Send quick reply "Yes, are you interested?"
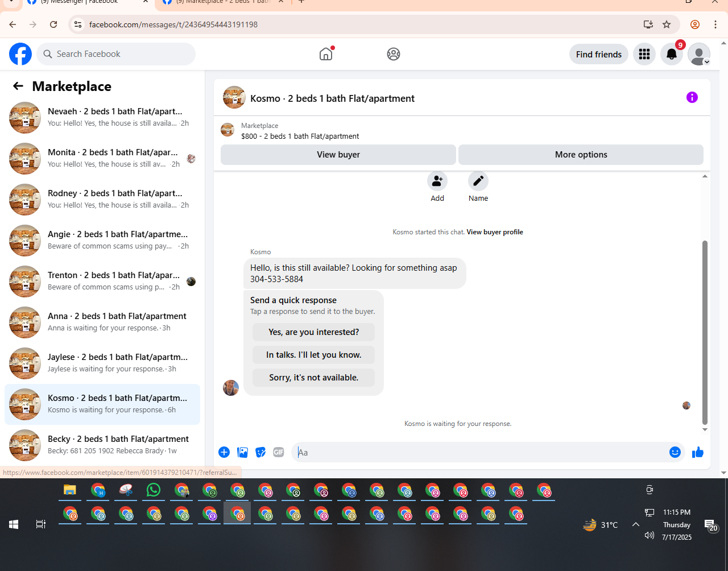 click(x=314, y=332)
